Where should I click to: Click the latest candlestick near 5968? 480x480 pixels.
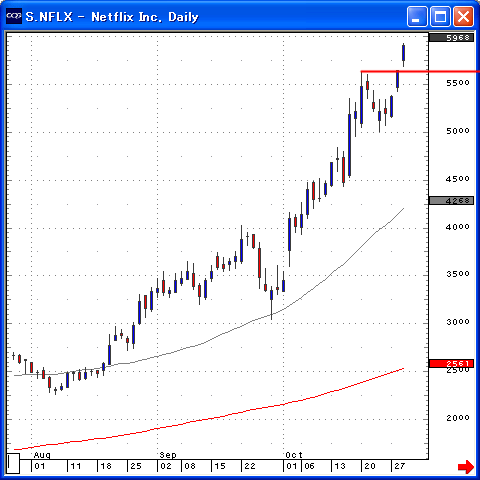point(403,55)
